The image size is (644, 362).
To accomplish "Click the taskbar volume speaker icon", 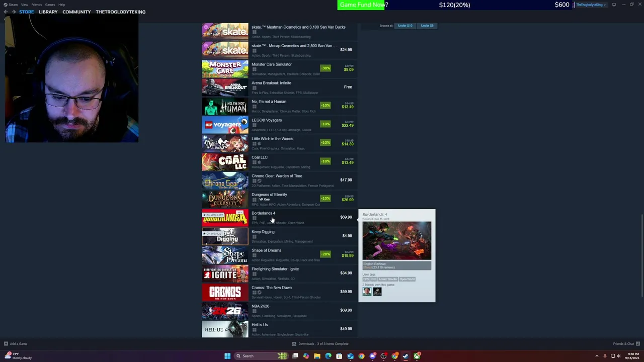I will point(619,356).
